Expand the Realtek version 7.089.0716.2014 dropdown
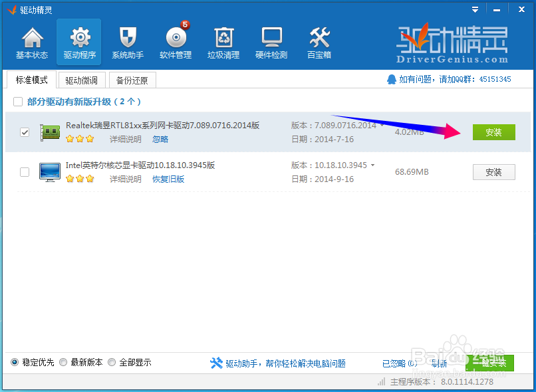Screen dimensions: 536x392 [x=382, y=126]
